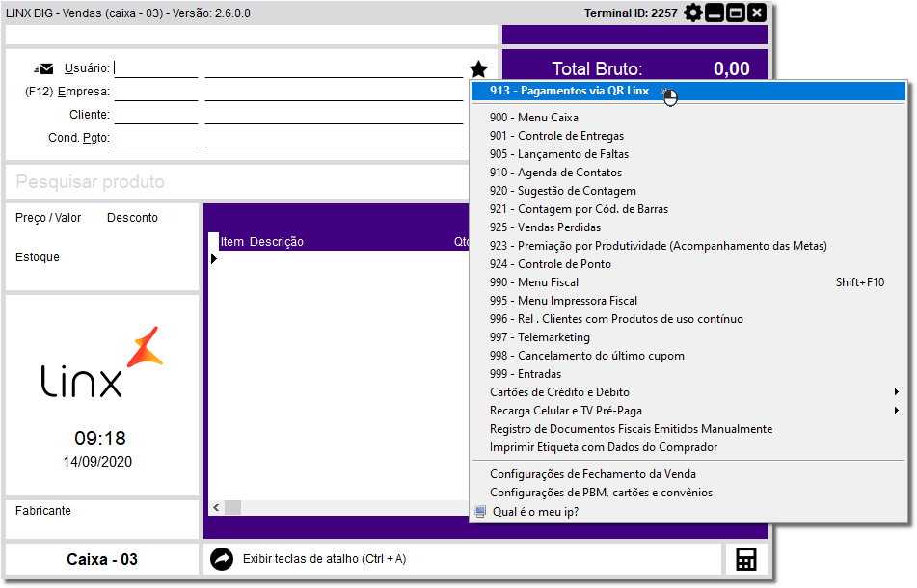Choose 998 - Cancelamento do último cupom
This screenshot has width=917, height=588.
tap(688, 356)
